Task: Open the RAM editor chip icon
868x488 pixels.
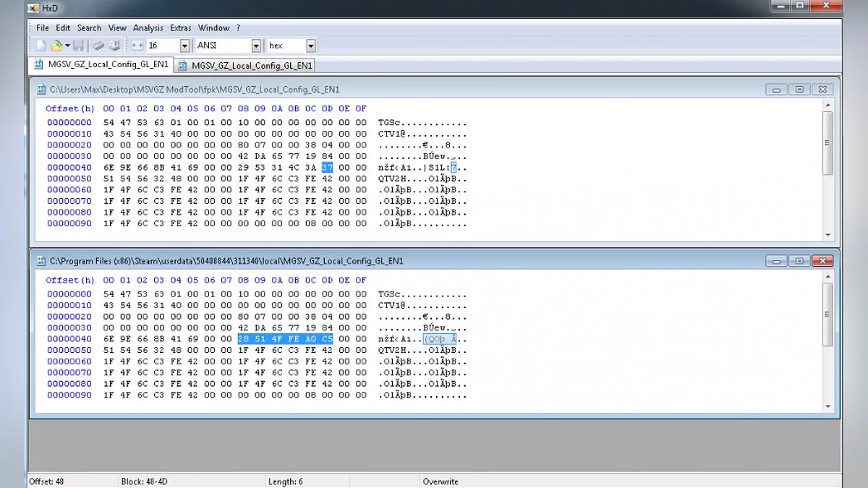Action: (x=98, y=46)
